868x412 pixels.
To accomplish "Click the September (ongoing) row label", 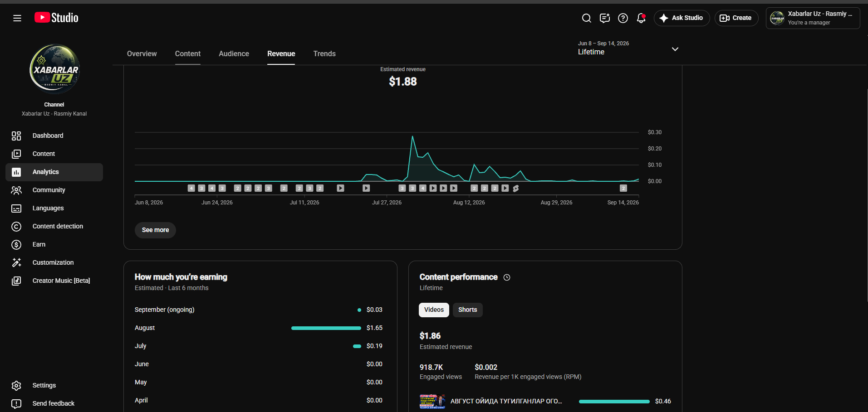I will pos(164,310).
